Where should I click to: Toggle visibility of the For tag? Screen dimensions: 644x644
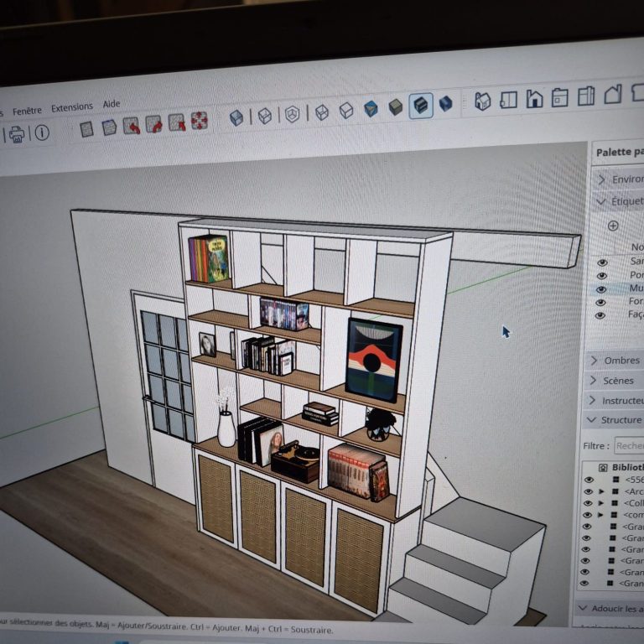[x=600, y=303]
